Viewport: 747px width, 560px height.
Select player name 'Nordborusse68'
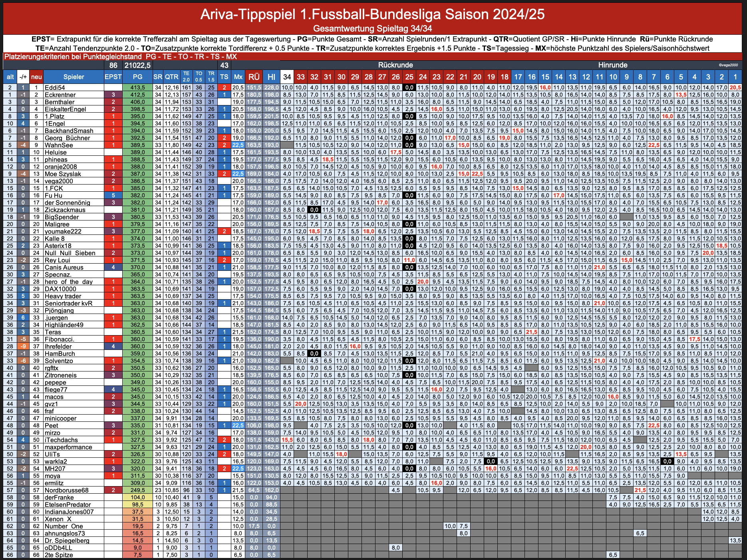tap(66, 490)
